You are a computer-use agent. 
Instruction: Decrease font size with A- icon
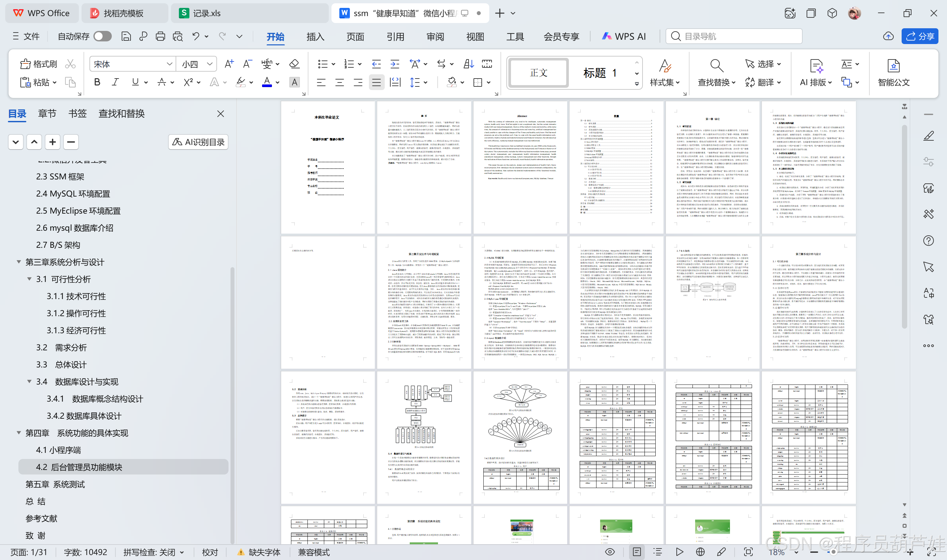tap(247, 64)
